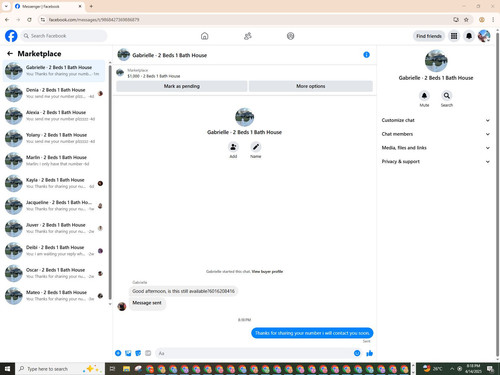
Task: Reload the page in the browser
Action: point(29,20)
